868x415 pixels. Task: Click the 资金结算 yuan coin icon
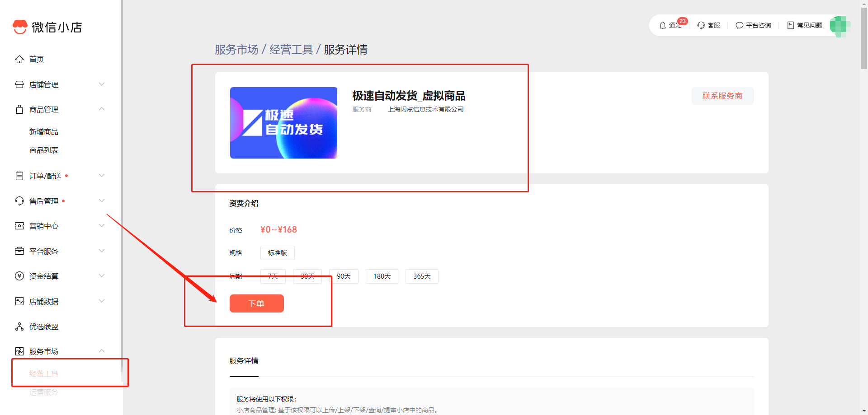coord(19,276)
